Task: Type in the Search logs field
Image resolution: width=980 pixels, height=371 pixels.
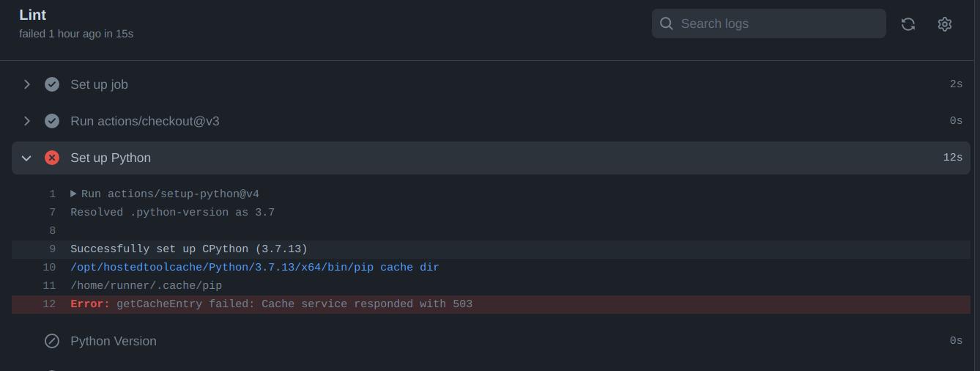Action: click(776, 23)
